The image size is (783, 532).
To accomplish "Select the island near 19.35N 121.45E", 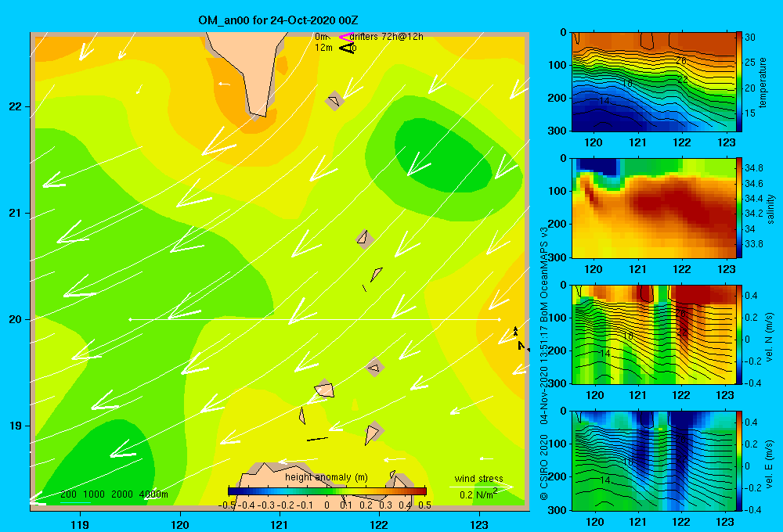I will coord(325,390).
